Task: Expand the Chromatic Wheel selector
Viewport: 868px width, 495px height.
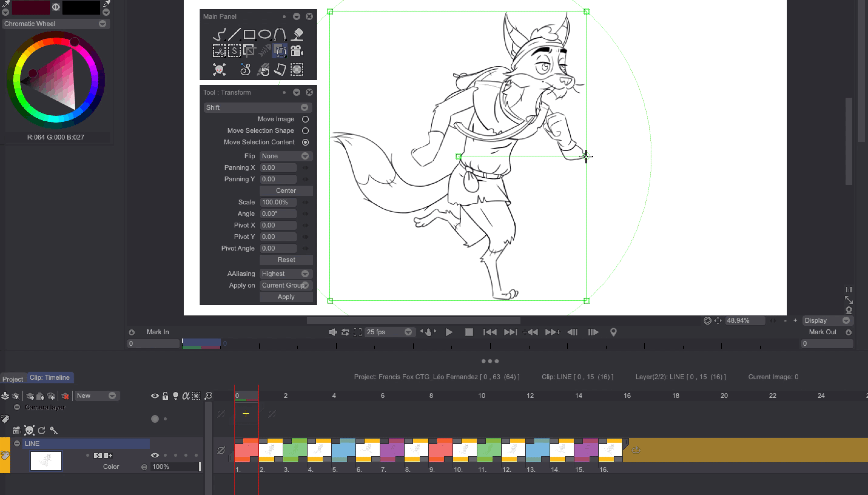Action: click(x=102, y=24)
